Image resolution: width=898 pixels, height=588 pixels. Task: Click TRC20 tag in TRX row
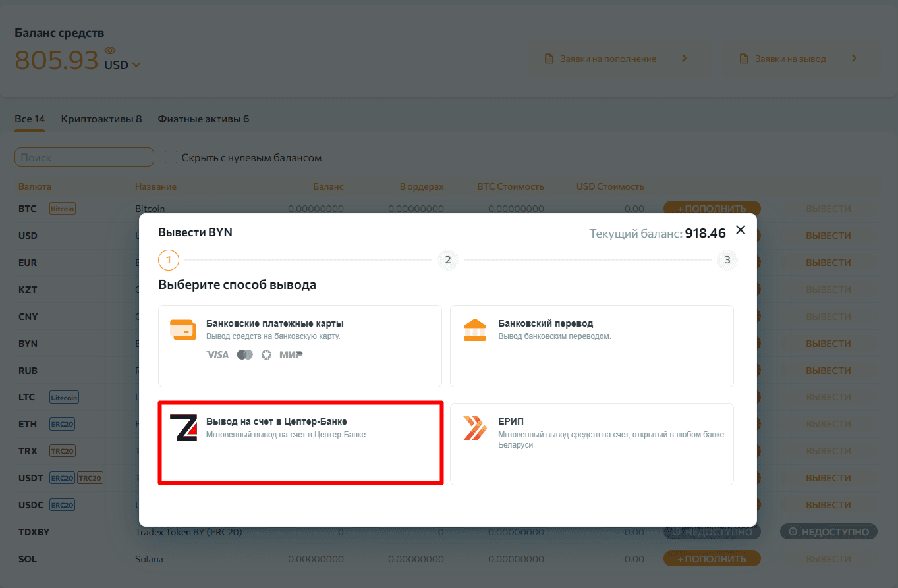(63, 451)
